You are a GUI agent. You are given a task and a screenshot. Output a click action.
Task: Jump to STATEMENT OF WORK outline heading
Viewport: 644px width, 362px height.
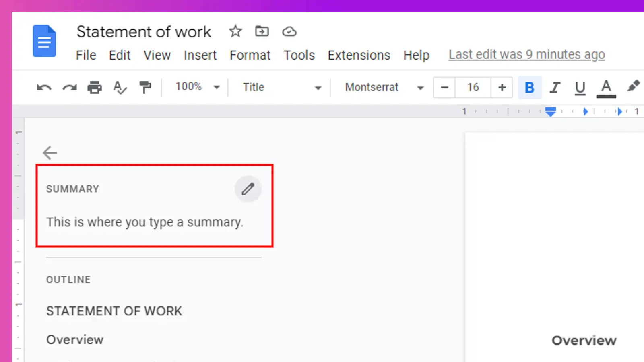(x=114, y=311)
